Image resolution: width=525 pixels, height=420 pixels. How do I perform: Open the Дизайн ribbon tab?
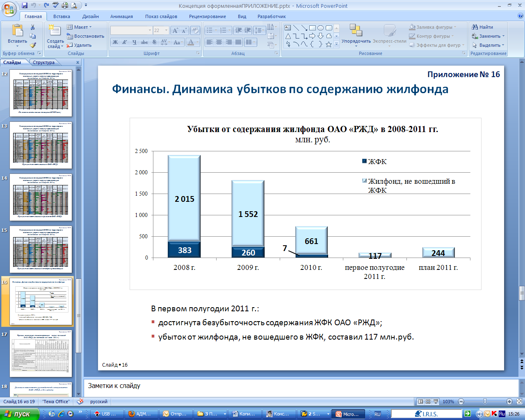90,16
